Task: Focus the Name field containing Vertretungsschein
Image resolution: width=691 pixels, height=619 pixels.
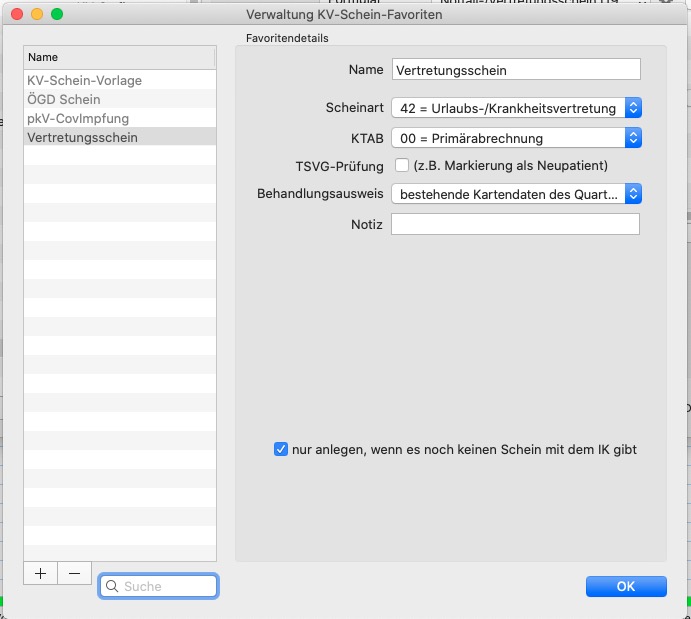Action: coord(516,70)
